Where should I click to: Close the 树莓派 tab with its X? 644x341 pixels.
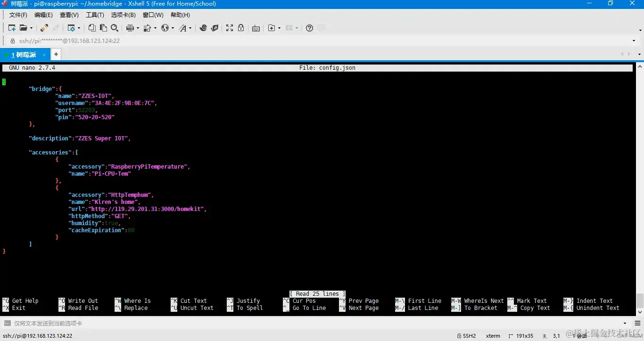(x=44, y=55)
